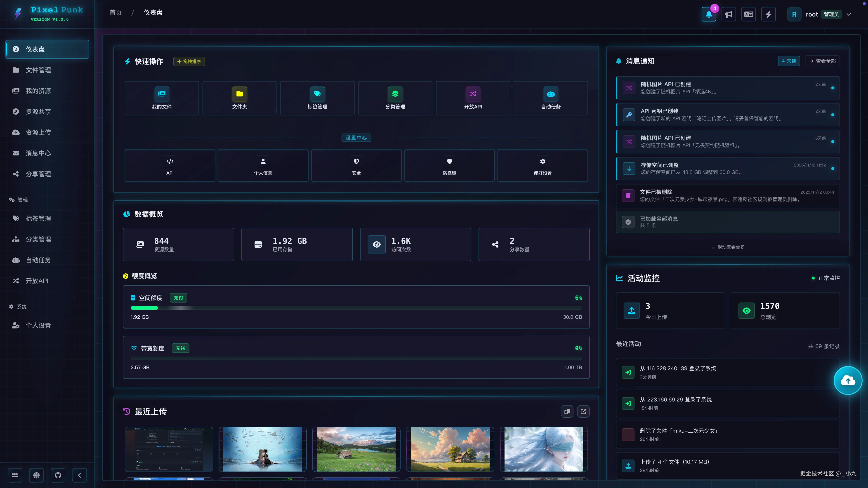Click the floating cloud upload button

point(848,380)
